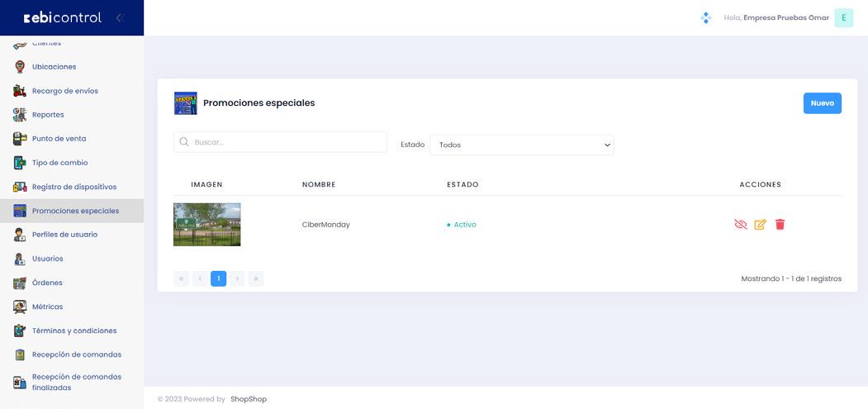The height and width of the screenshot is (409, 868).
Task: Click the notifications icon beside the greeting
Action: (705, 17)
